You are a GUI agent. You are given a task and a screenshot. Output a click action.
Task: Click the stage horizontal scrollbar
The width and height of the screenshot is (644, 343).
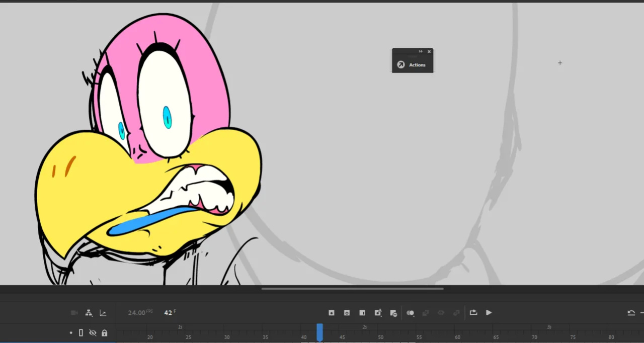(x=352, y=289)
